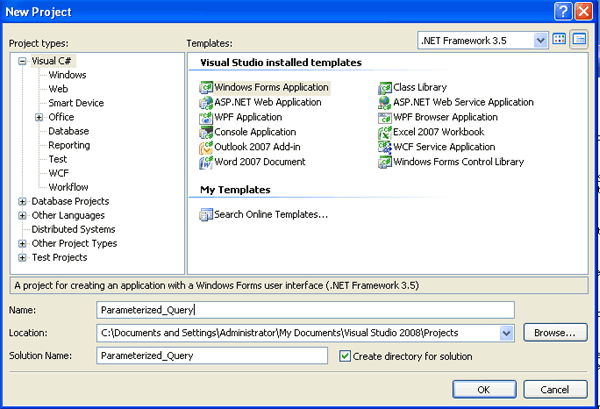Select the Word 2007 Document icon

[x=206, y=162]
